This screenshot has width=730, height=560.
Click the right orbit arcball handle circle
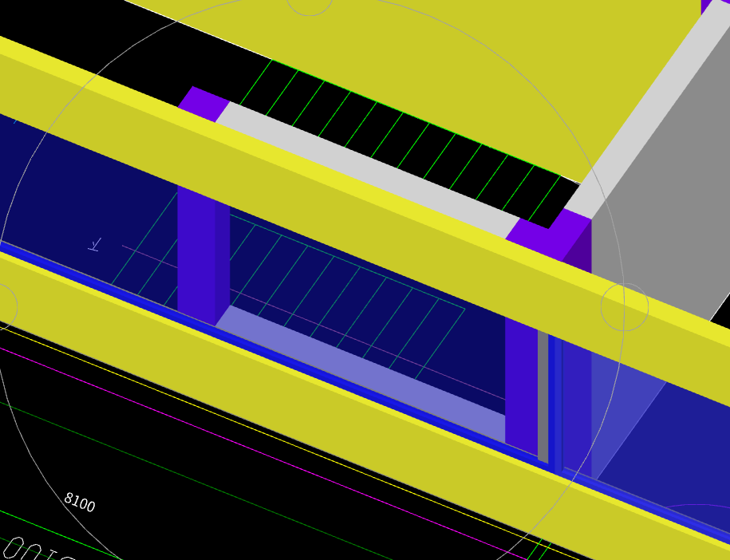pyautogui.click(x=625, y=307)
